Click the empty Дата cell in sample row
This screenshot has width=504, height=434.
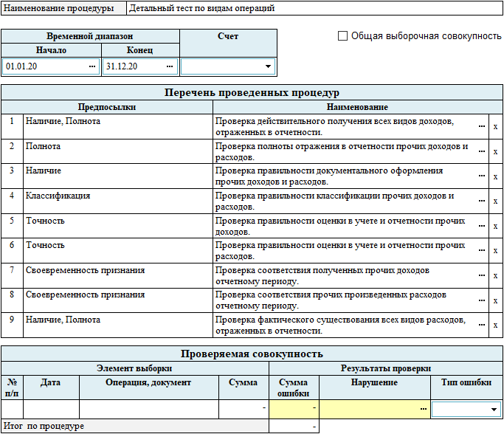(x=51, y=409)
